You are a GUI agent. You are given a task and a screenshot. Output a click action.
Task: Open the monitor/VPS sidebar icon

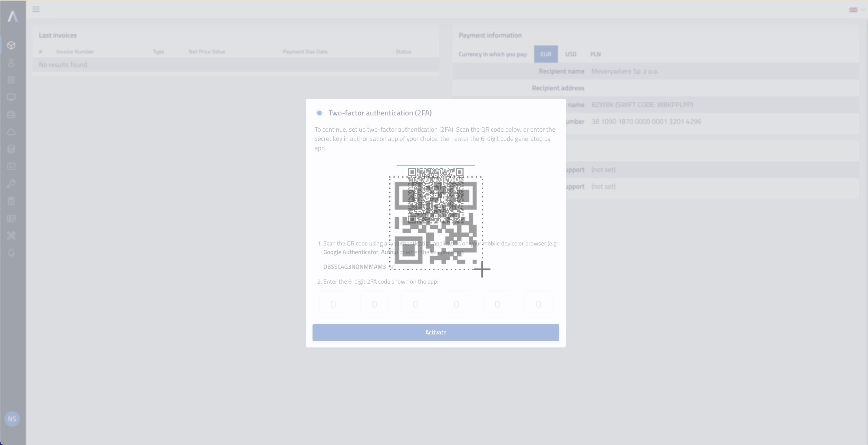tap(11, 97)
